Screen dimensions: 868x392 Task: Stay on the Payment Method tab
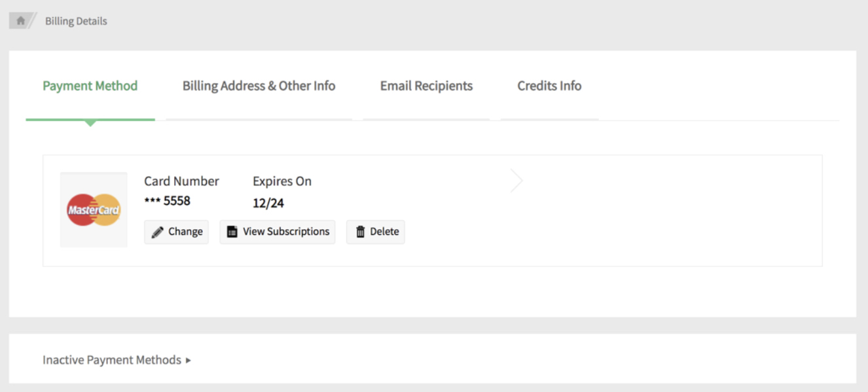point(90,86)
